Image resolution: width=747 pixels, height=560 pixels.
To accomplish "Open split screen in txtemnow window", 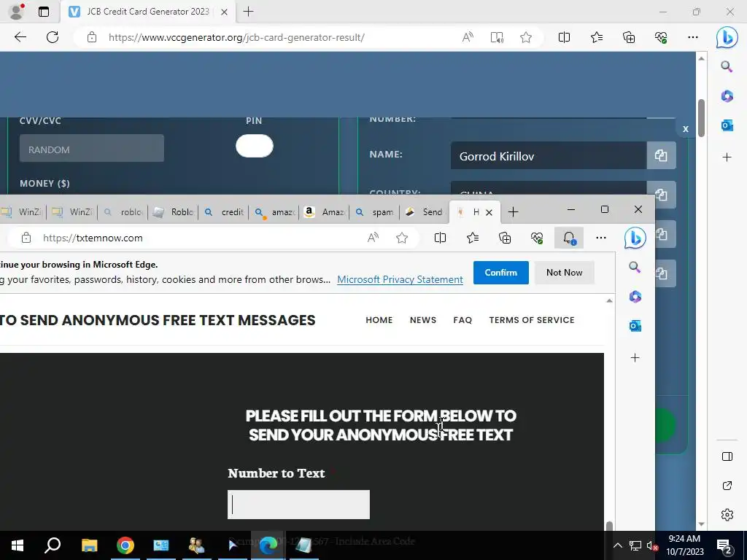I will point(440,238).
